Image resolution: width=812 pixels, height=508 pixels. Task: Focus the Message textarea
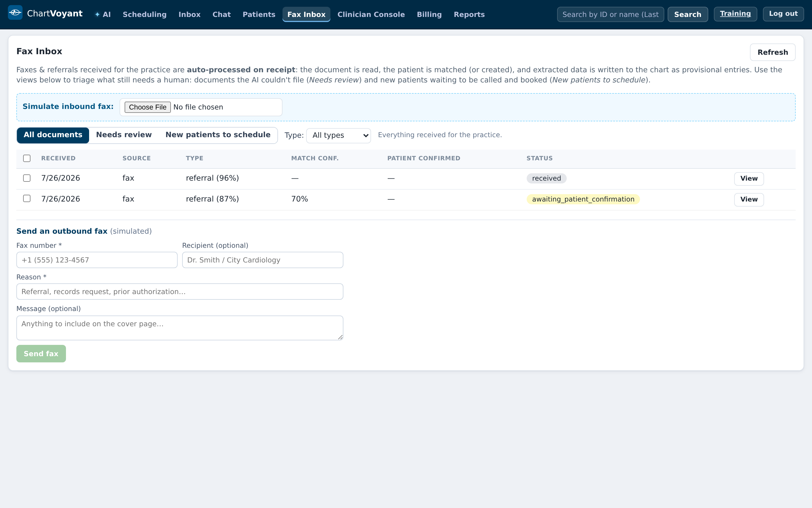(180, 328)
